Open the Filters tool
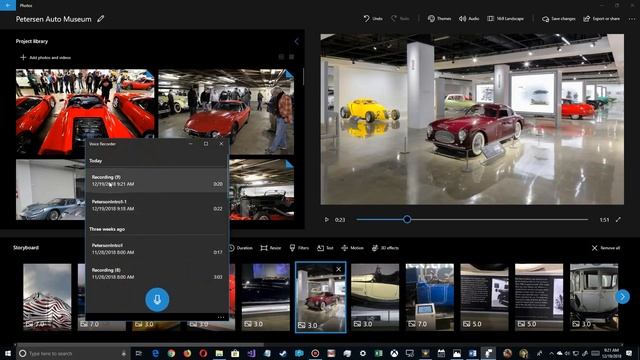This screenshot has height=360, width=640. [x=299, y=248]
